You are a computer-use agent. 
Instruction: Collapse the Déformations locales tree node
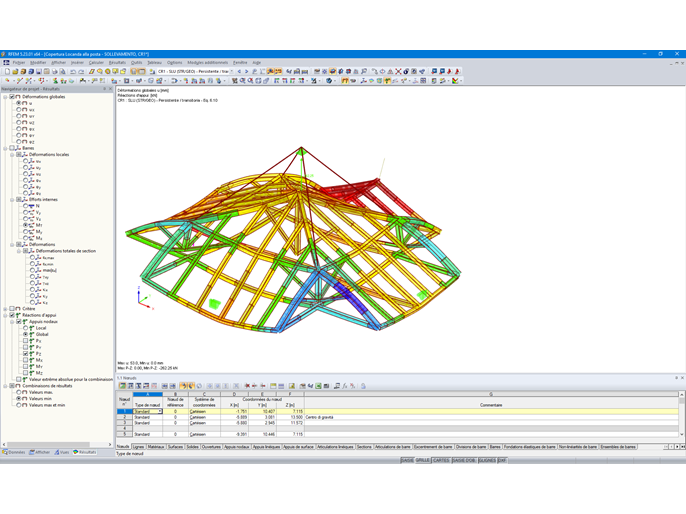pos(12,155)
